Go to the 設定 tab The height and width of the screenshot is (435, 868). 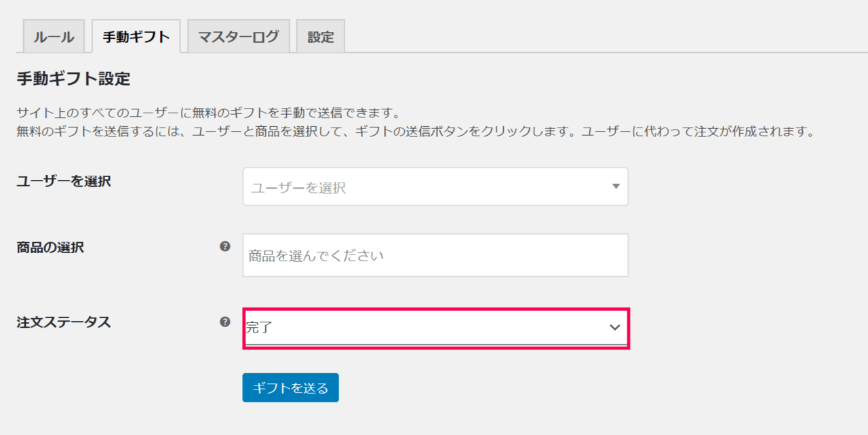click(321, 37)
